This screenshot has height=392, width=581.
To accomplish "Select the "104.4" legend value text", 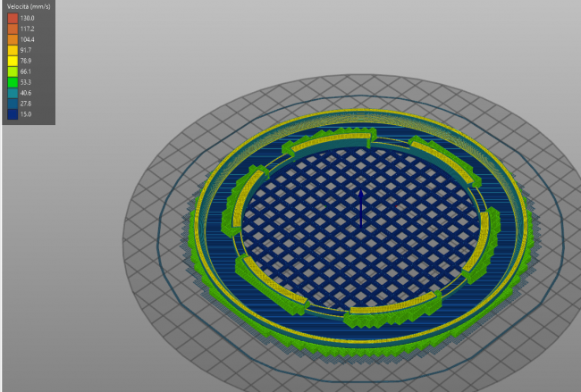I will click(27, 39).
